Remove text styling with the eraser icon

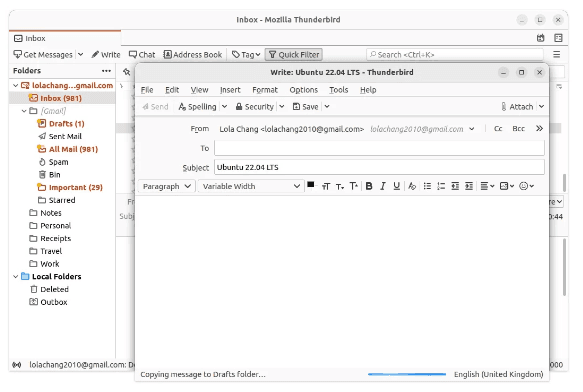click(412, 186)
